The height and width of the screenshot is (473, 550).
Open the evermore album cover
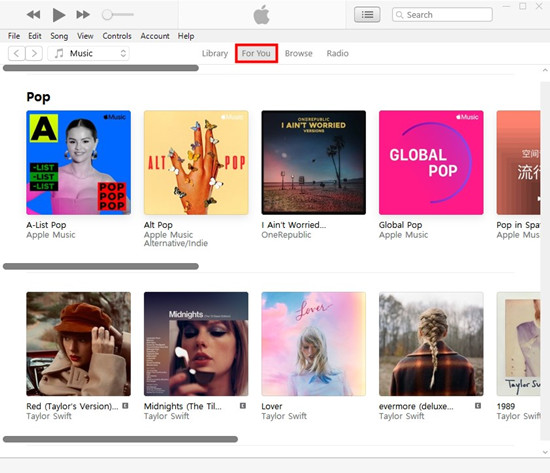[431, 344]
